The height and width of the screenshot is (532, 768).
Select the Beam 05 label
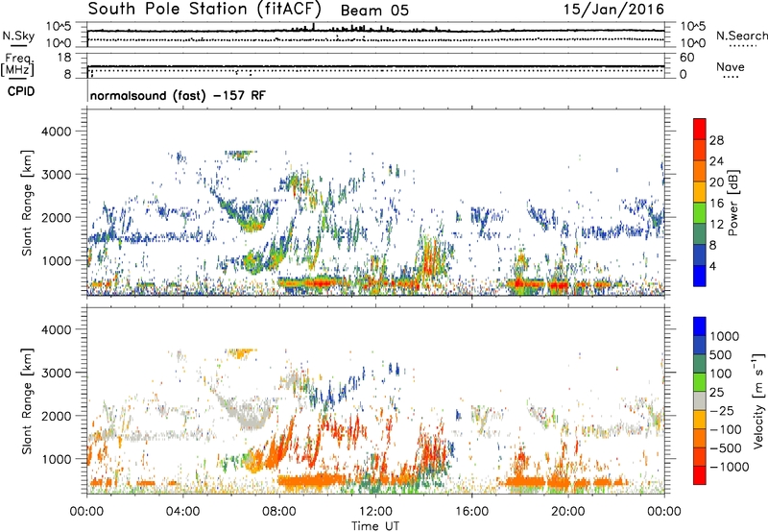pyautogui.click(x=374, y=11)
